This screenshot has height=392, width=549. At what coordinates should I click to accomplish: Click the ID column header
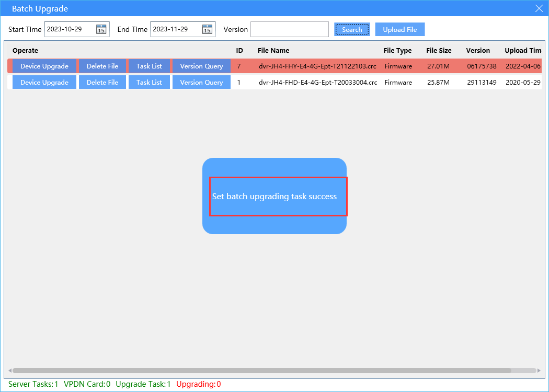point(239,50)
